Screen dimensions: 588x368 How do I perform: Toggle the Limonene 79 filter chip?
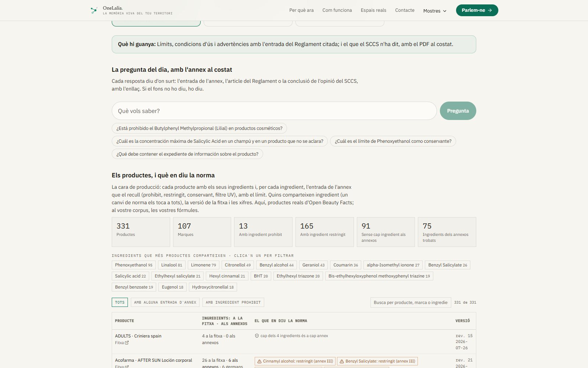204,265
